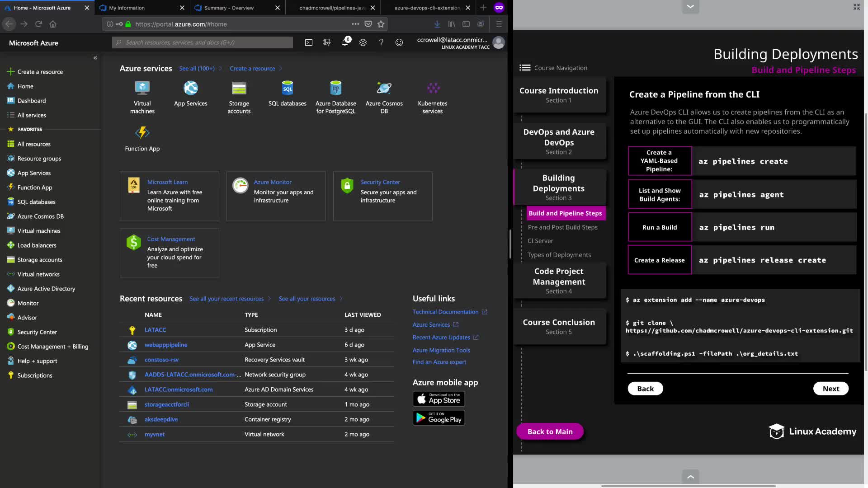Open the Function App service icon

142,133
